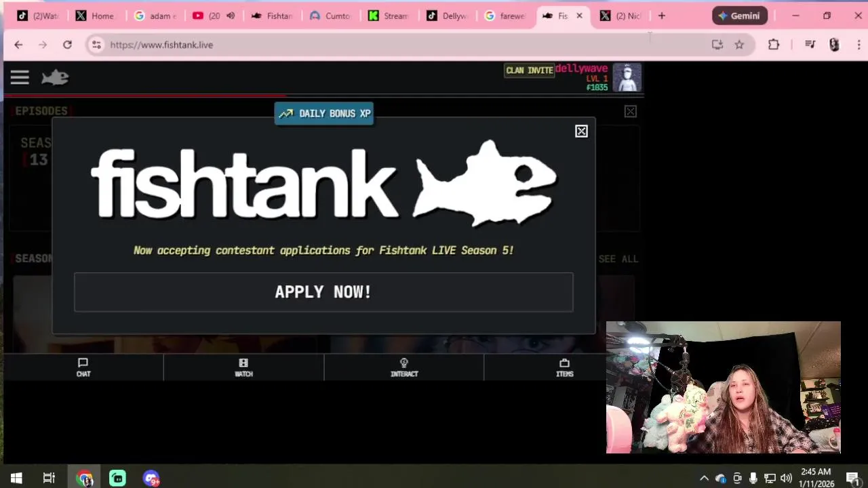Viewport: 868px width, 488px height.
Task: Click the Gemini button
Action: (740, 16)
